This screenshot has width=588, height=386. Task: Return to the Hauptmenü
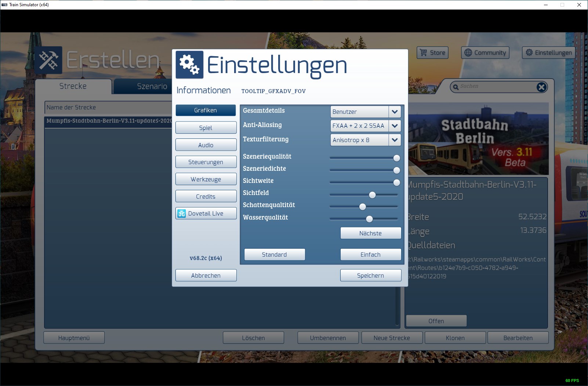pyautogui.click(x=74, y=338)
